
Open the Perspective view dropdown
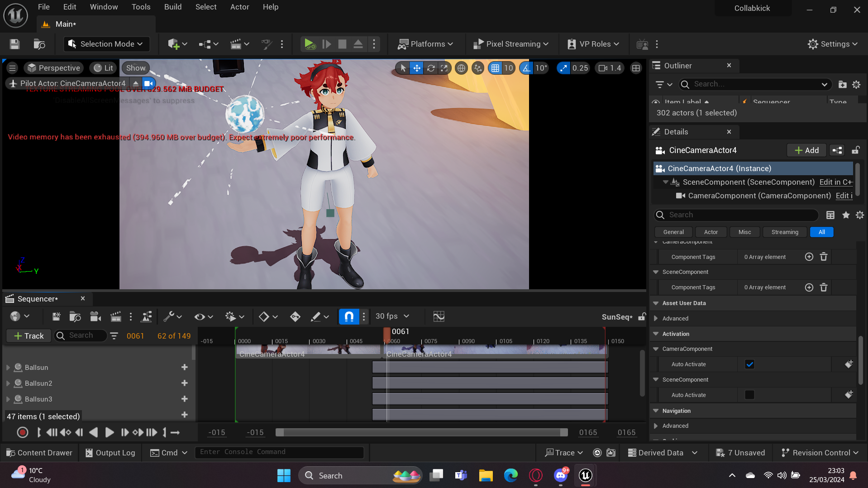54,68
